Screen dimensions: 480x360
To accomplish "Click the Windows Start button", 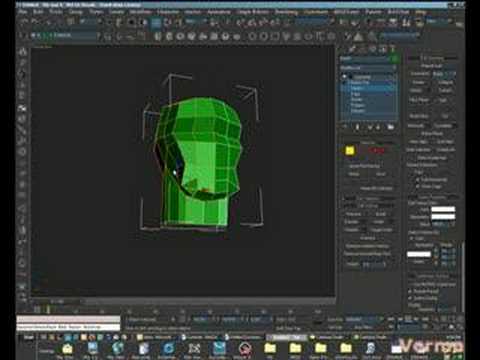I will click(28, 337).
